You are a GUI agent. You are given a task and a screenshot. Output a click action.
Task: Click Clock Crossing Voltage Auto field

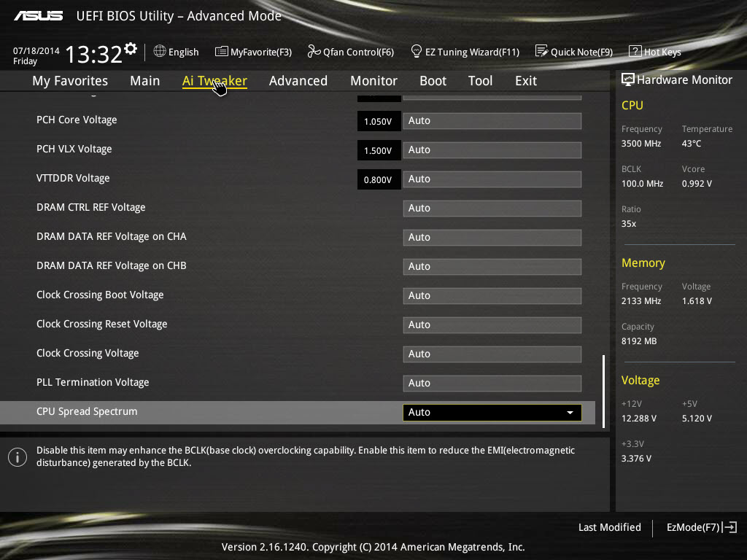(x=492, y=354)
